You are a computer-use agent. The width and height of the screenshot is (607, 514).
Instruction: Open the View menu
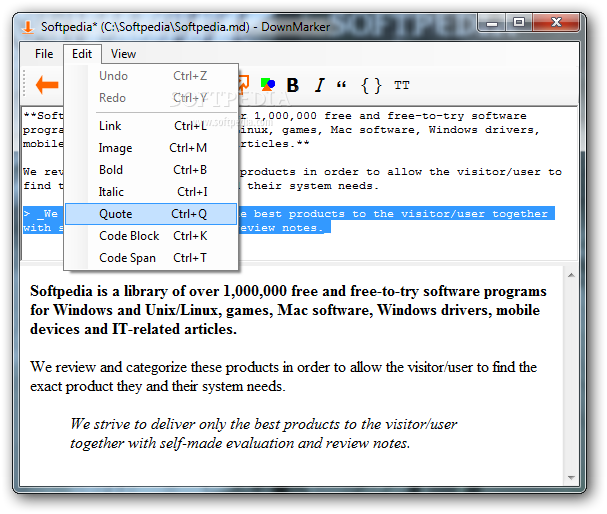tap(123, 54)
